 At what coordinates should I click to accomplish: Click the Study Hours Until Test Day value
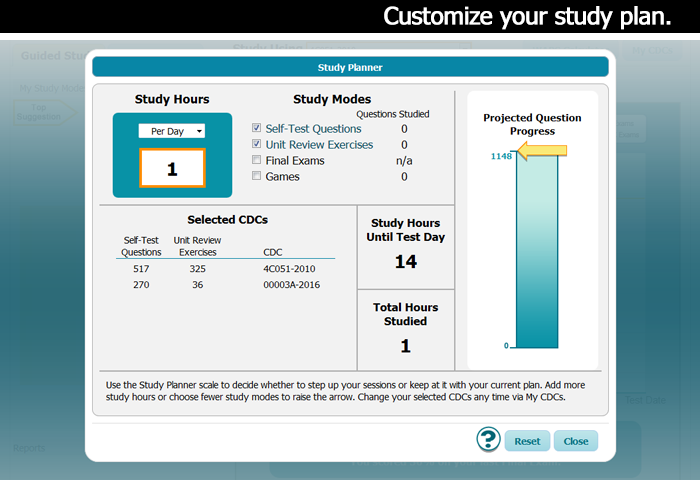(406, 262)
